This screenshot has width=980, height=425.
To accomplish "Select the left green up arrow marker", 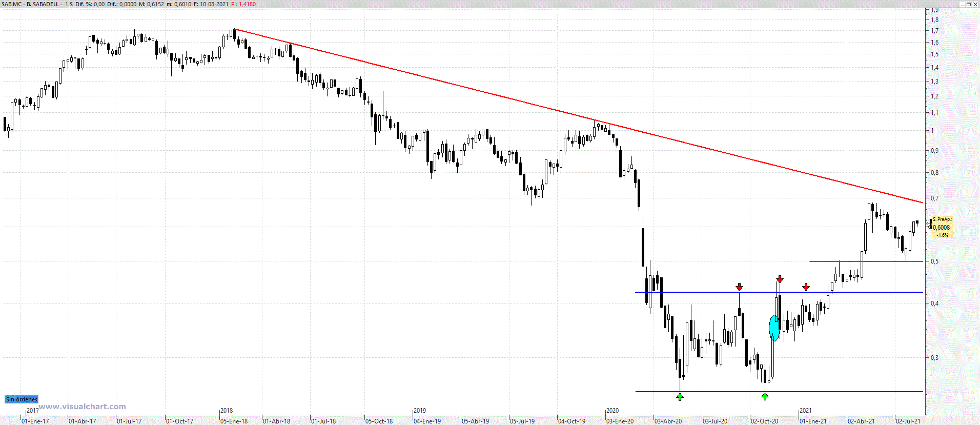I will click(x=680, y=396).
